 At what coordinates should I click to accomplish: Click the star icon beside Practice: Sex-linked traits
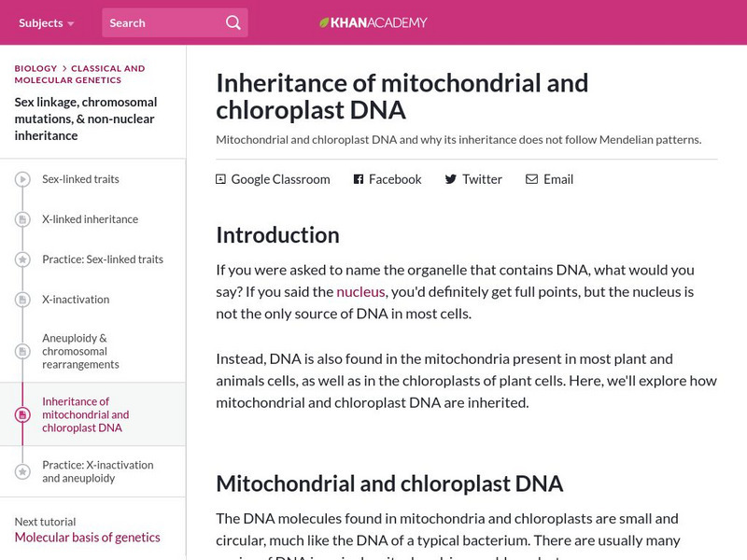tap(21, 259)
